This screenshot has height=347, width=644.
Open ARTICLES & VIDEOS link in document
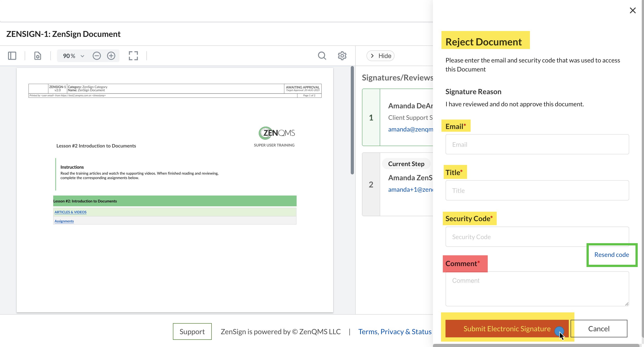point(71,212)
